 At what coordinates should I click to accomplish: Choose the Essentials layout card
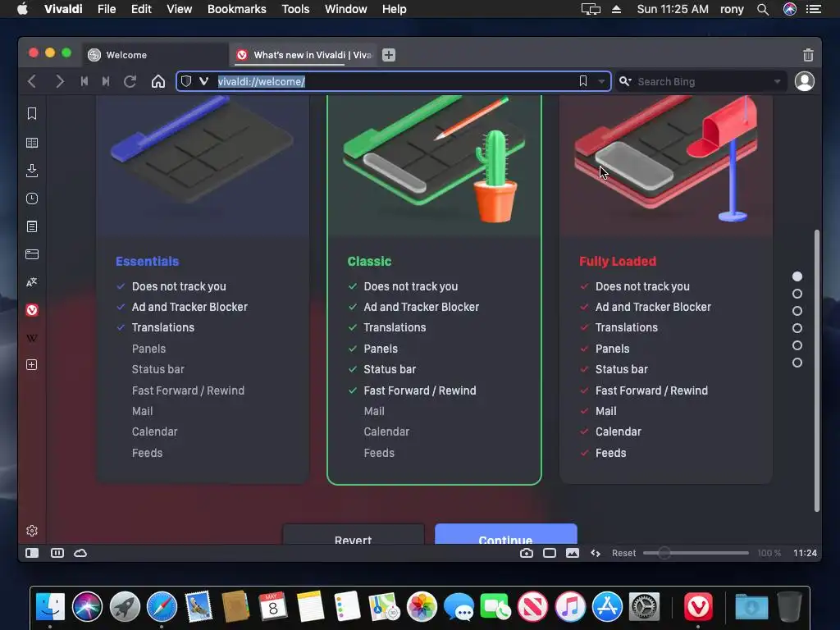203,290
